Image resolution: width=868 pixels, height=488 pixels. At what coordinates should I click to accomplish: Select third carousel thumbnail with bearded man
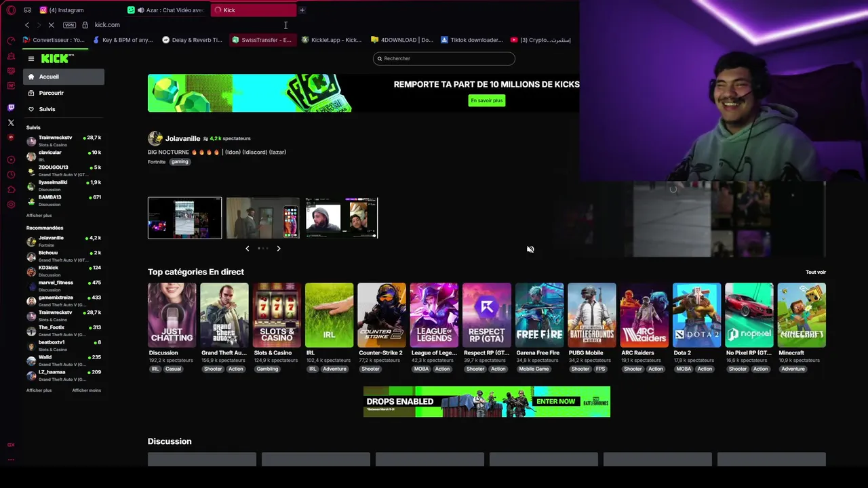[341, 218]
